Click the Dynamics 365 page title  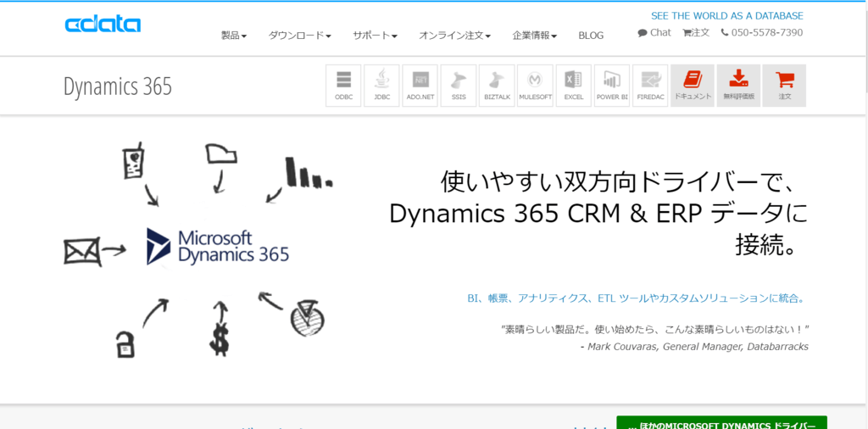(118, 86)
